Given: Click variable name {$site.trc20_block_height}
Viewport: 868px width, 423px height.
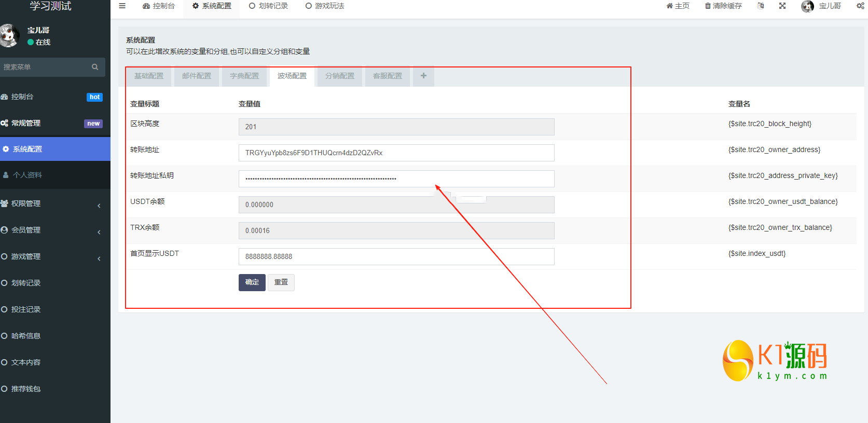Looking at the screenshot, I should [770, 124].
